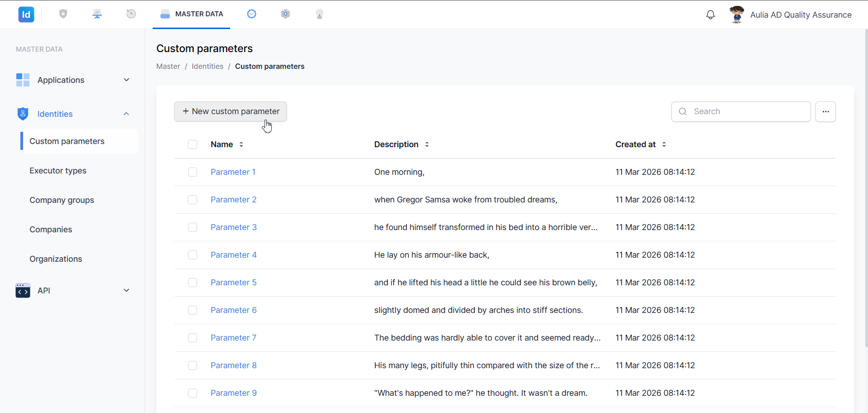
Task: Open Companies in sidebar
Action: pyautogui.click(x=51, y=230)
